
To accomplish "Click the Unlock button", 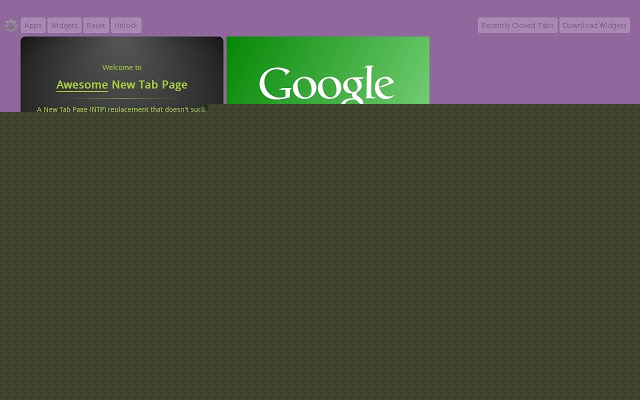I will point(126,25).
